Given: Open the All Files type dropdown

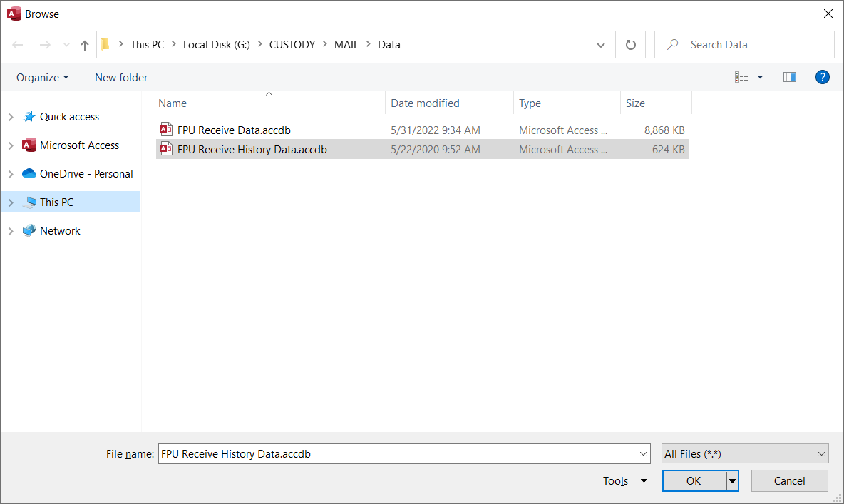Looking at the screenshot, I should [x=744, y=453].
